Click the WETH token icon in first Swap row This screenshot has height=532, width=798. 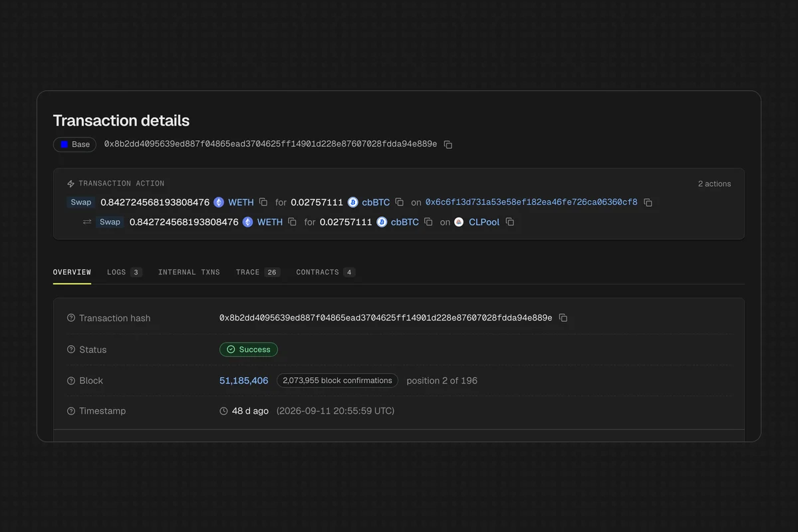219,202
